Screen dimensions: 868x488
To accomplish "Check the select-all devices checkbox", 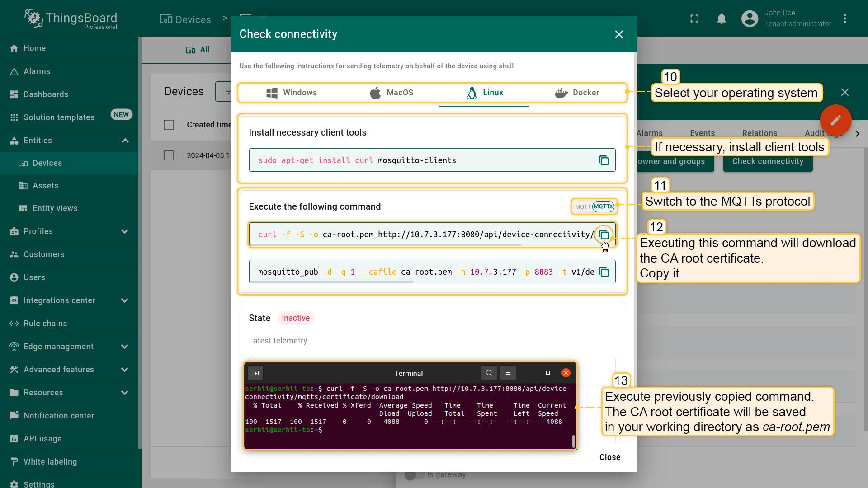I will click(x=169, y=125).
